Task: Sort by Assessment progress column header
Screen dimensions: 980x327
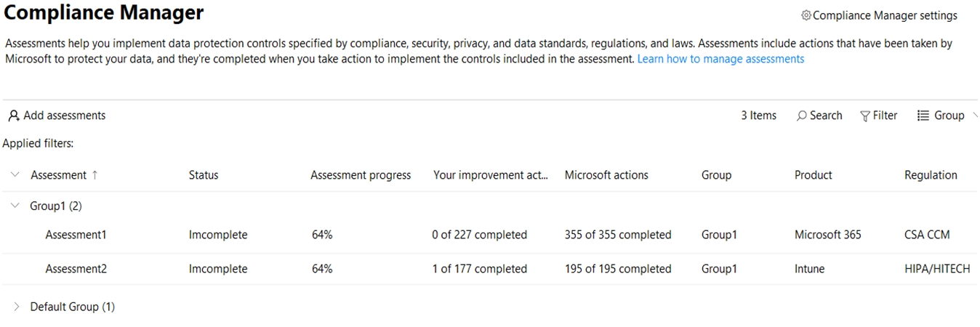Action: point(361,175)
